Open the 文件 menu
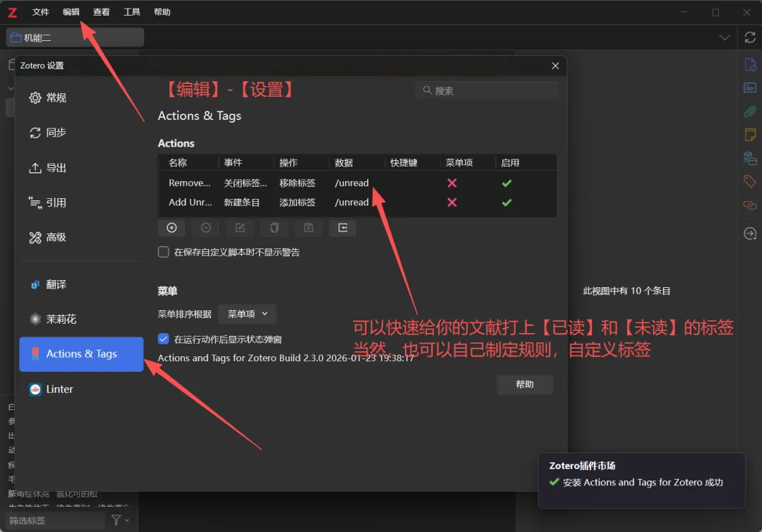The width and height of the screenshot is (762, 532). 40,12
